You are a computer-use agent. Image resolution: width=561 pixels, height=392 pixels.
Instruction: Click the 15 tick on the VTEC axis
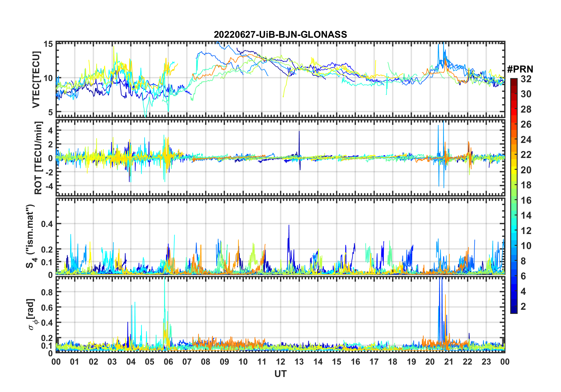[x=48, y=44]
